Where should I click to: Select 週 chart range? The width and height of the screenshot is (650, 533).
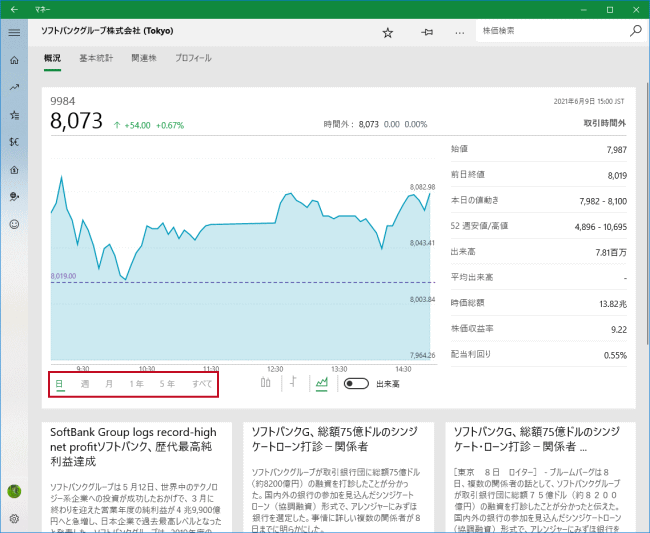tap(85, 384)
